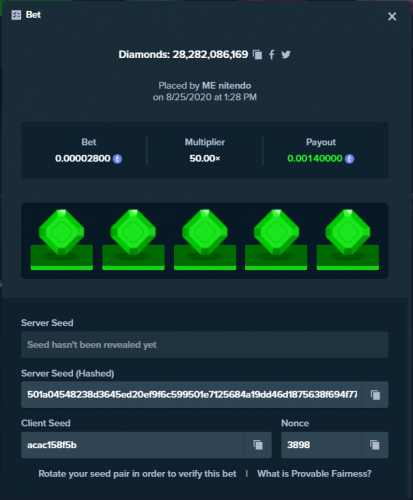The image size is (413, 500).
Task: Copy the Diamonds bet ID
Action: click(x=257, y=54)
